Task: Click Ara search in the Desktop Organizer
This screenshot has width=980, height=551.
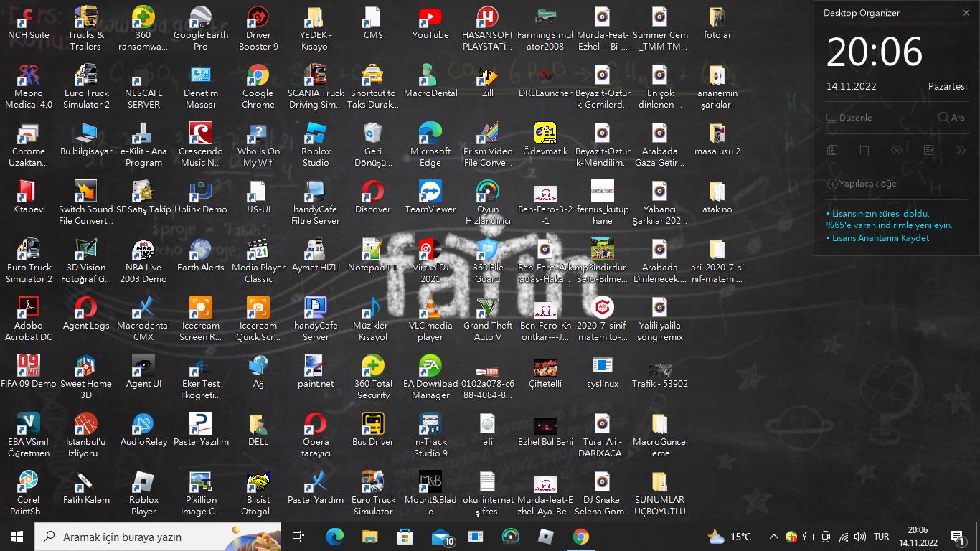Action: tap(951, 118)
